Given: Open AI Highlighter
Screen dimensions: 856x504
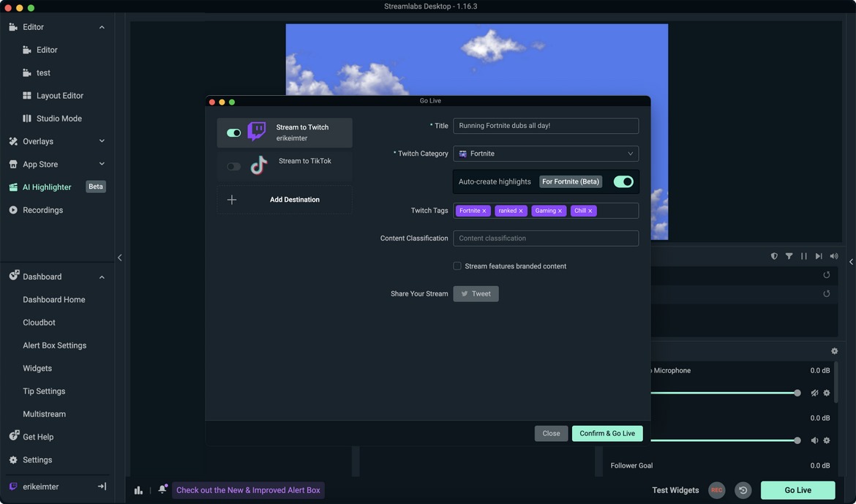Looking at the screenshot, I should tap(46, 187).
